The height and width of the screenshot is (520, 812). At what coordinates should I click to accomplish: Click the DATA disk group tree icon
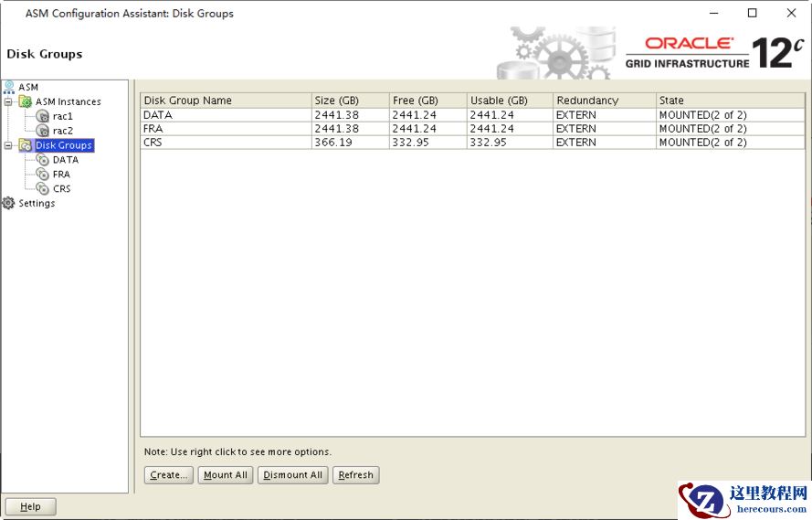click(42, 160)
